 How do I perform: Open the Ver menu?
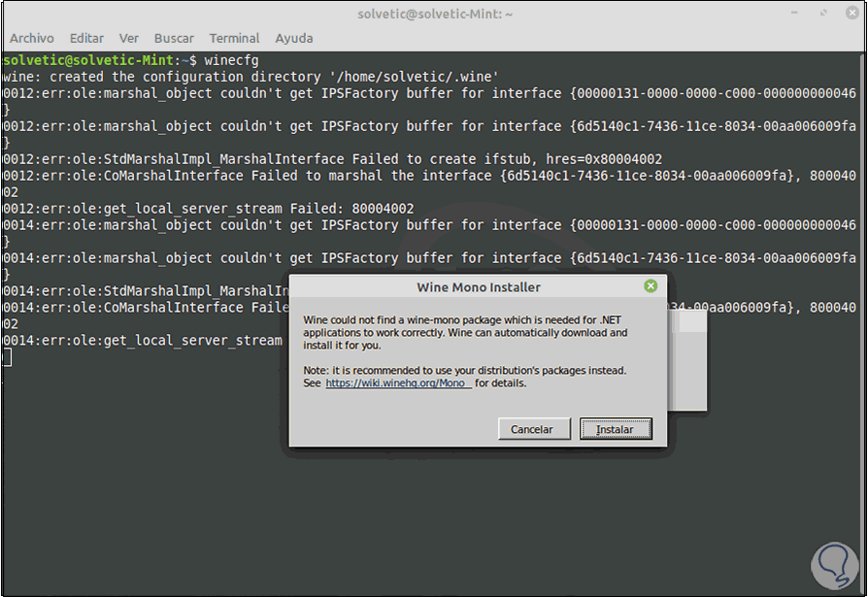[128, 38]
